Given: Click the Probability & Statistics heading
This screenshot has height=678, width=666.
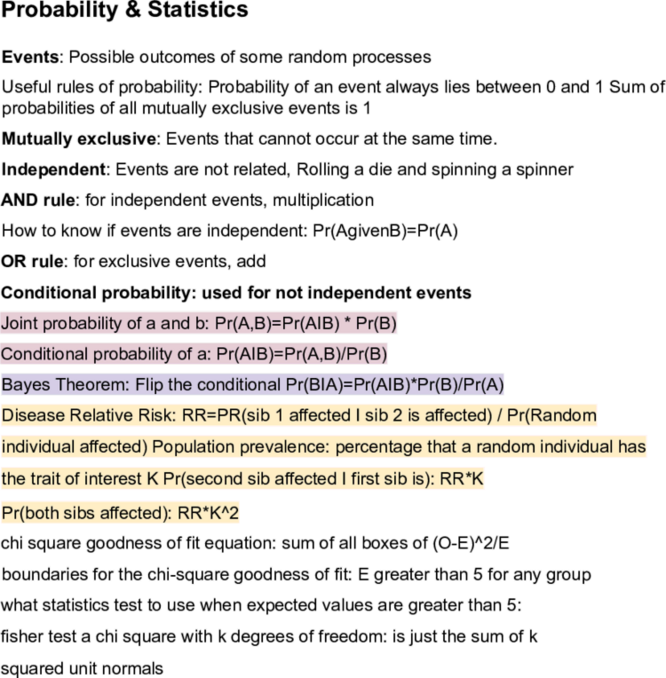Looking at the screenshot, I should [125, 10].
